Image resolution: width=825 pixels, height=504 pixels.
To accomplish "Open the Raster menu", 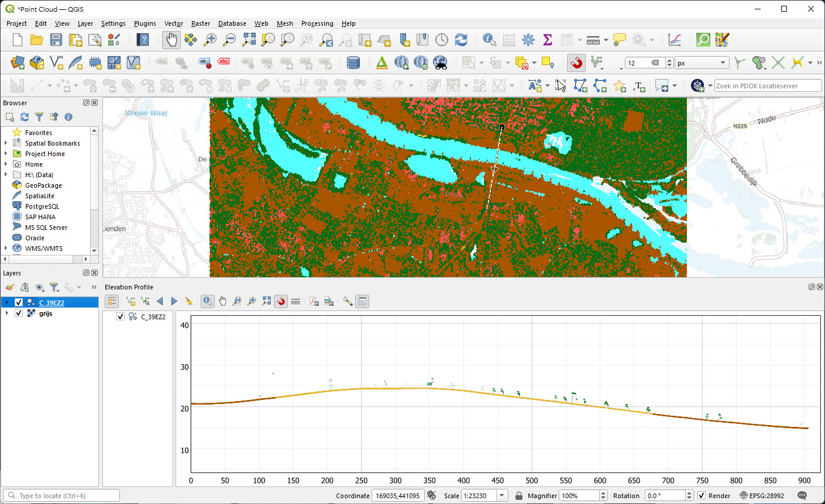I will 201,23.
